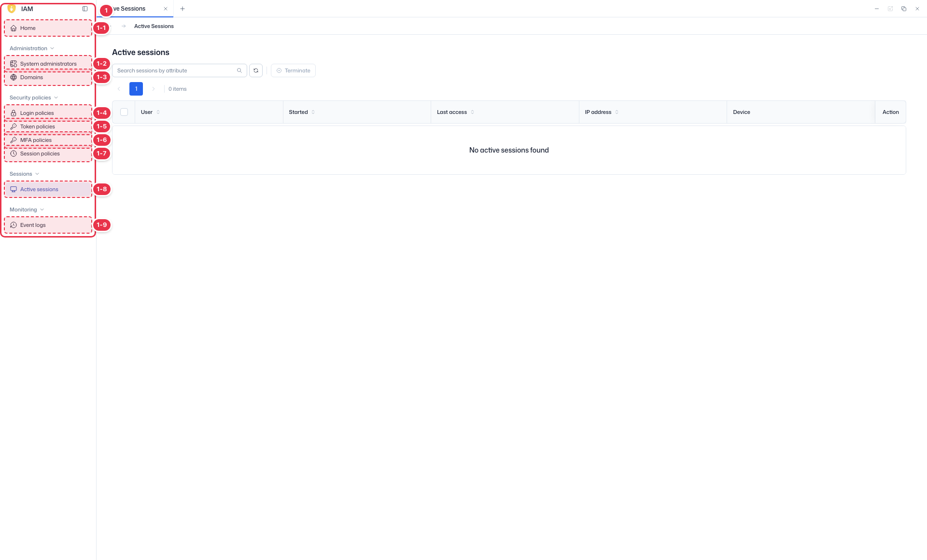This screenshot has width=927, height=560.
Task: Select page 1 in pagination
Action: [136, 89]
